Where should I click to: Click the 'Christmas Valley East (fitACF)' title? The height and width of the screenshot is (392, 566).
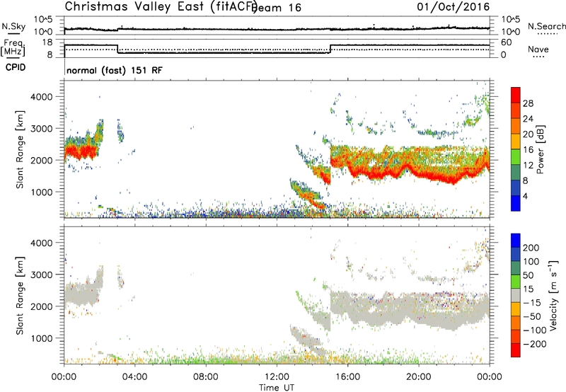(x=161, y=6)
